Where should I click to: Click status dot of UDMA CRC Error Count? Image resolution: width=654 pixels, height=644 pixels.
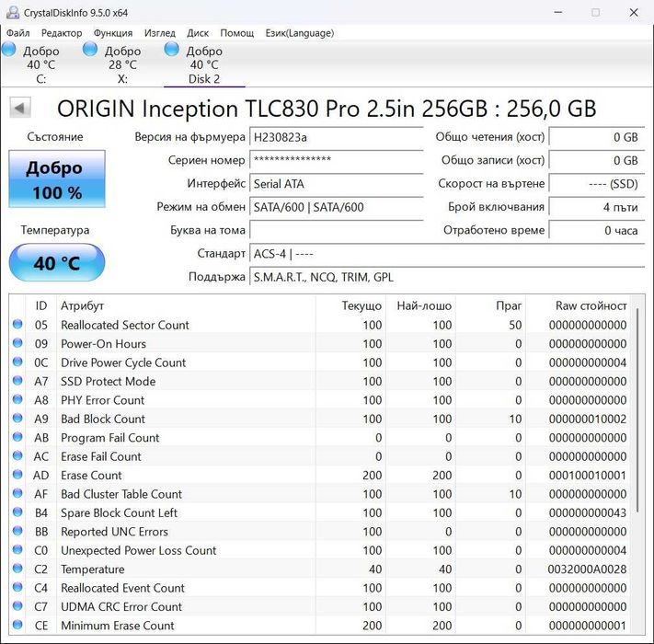tap(17, 605)
